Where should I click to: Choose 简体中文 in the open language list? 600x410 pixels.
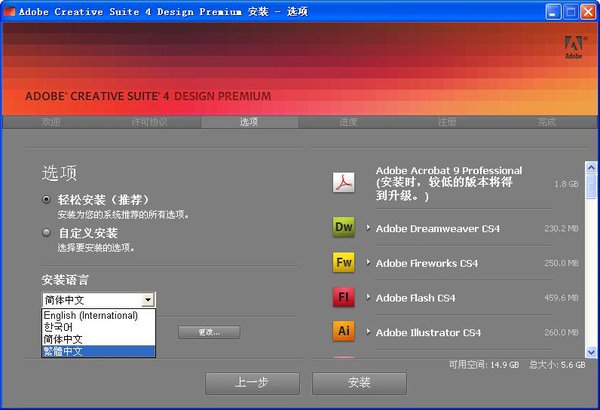(98, 339)
